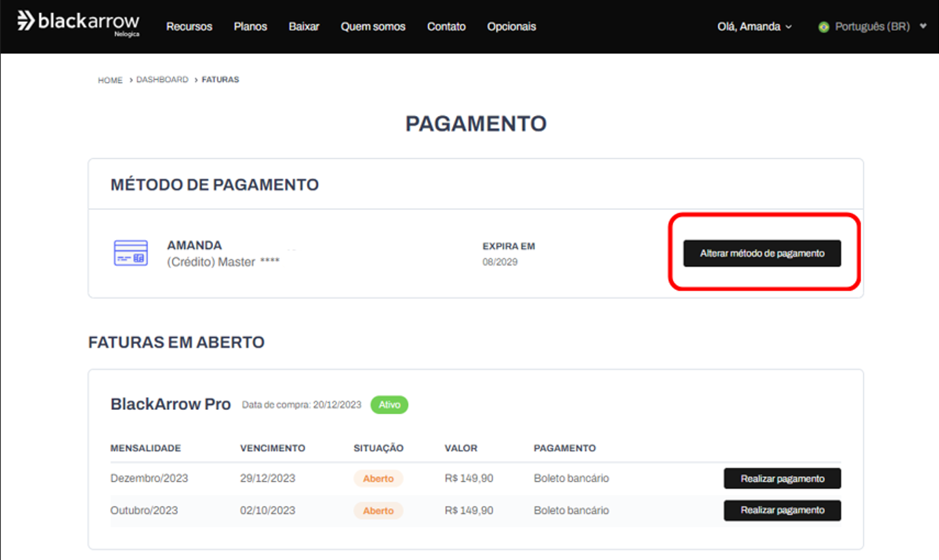Click the credit card icon

click(x=130, y=253)
